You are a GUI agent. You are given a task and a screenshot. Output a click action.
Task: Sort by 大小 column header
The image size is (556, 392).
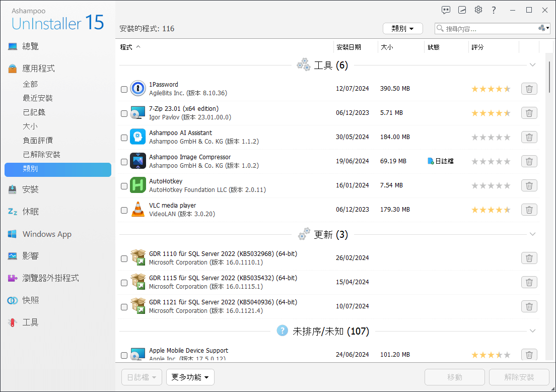[x=387, y=47]
